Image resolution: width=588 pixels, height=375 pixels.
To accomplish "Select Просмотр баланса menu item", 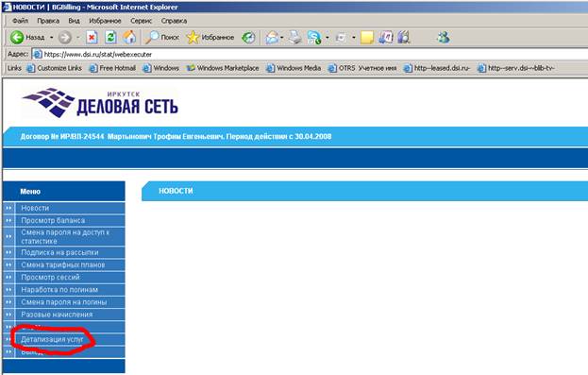I will (x=53, y=220).
